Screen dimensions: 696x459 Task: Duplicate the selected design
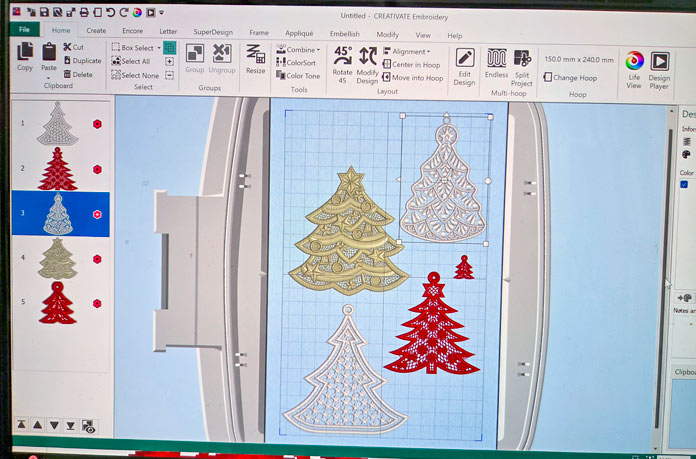[83, 60]
